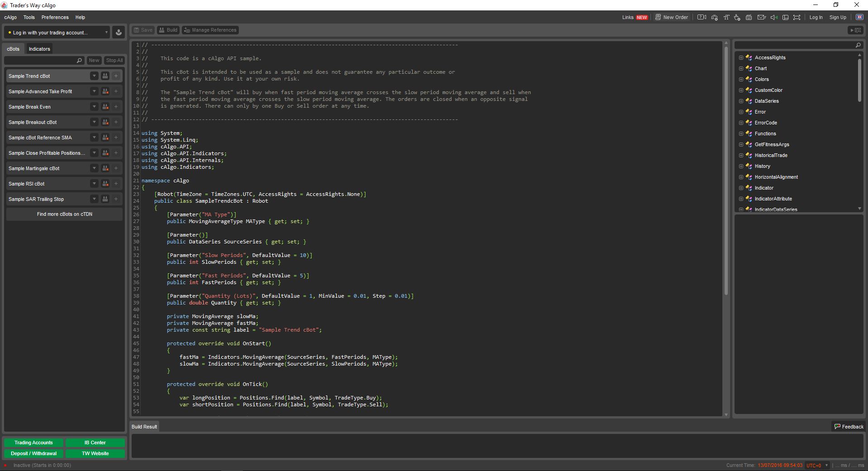Open the Feedback button
This screenshot has height=471, width=868.
pyautogui.click(x=849, y=427)
